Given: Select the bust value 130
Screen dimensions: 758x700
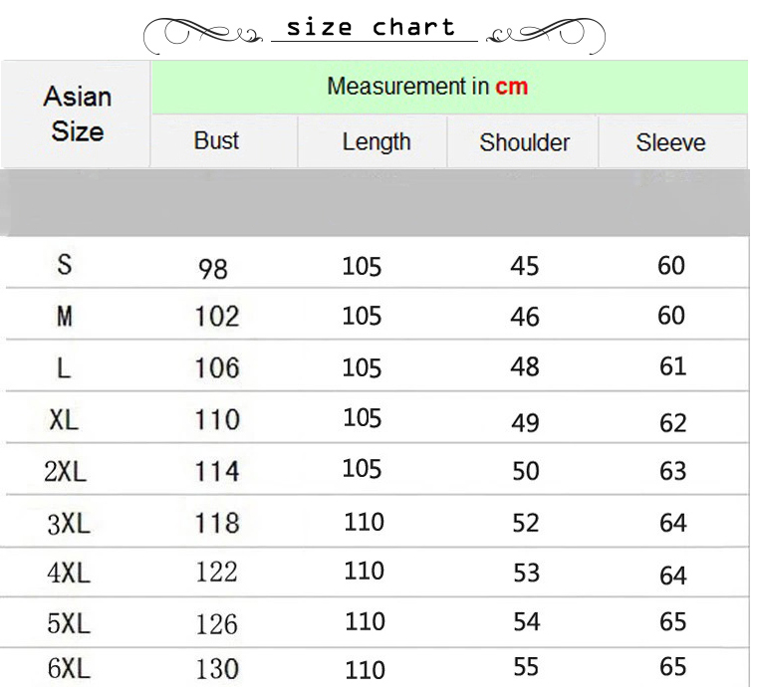Looking at the screenshot, I should (x=216, y=669).
